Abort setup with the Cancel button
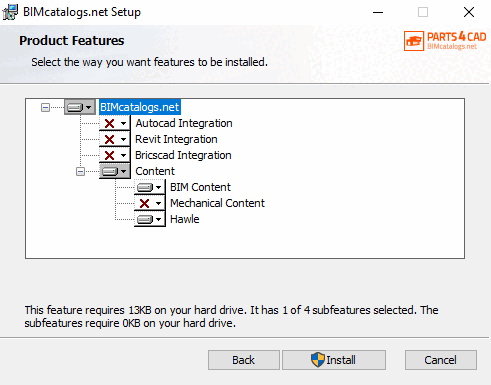The width and height of the screenshot is (491, 385). [x=441, y=360]
